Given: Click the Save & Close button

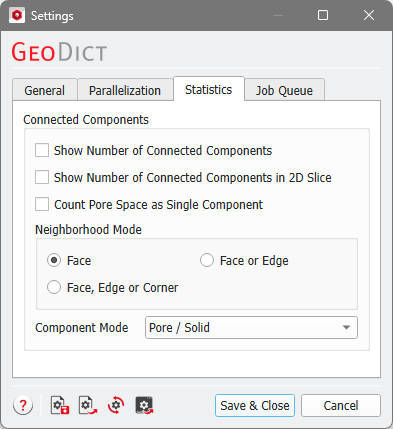Looking at the screenshot, I should [255, 406].
